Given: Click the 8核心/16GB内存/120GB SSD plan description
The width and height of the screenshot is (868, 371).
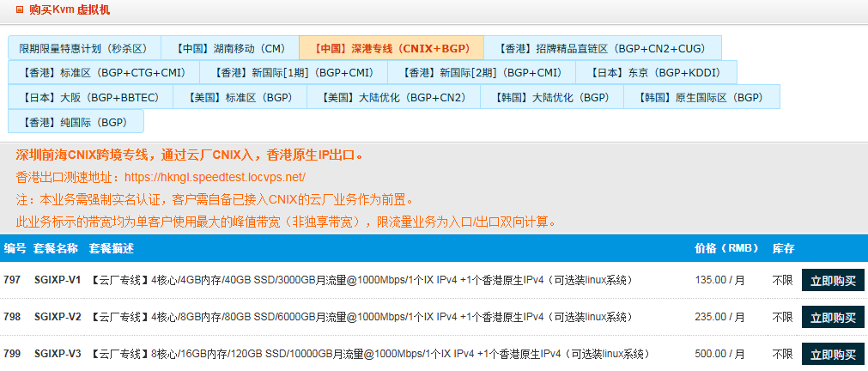Looking at the screenshot, I should (370, 354).
